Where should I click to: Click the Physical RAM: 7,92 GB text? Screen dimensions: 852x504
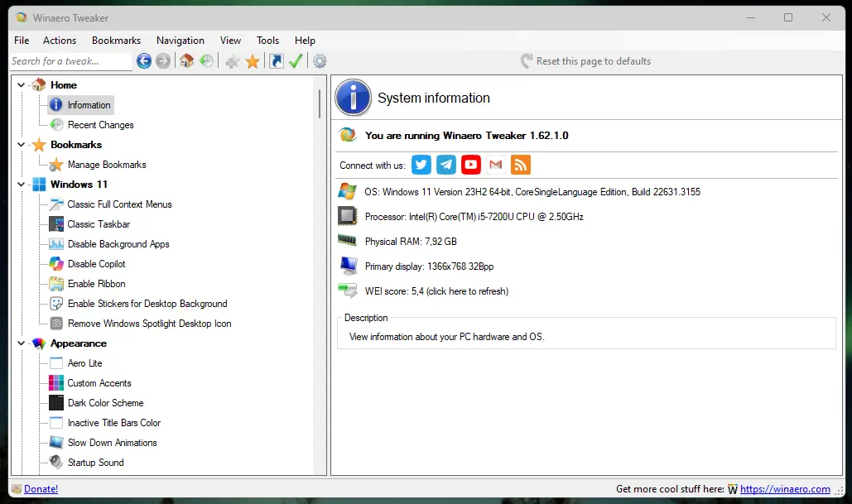[411, 242]
